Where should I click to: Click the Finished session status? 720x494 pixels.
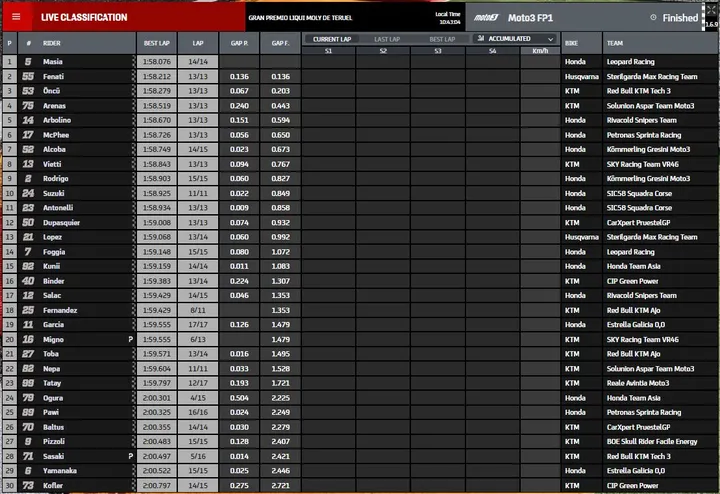pos(680,18)
